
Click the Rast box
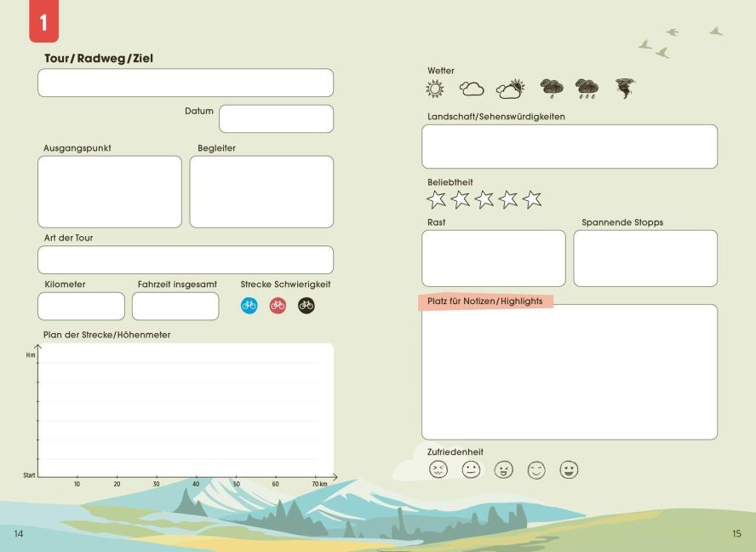(x=494, y=258)
